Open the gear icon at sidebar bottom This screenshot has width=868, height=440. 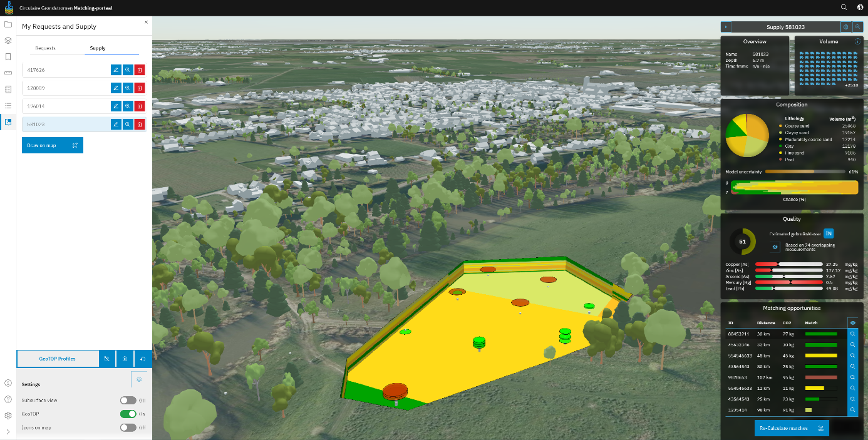[x=8, y=416]
